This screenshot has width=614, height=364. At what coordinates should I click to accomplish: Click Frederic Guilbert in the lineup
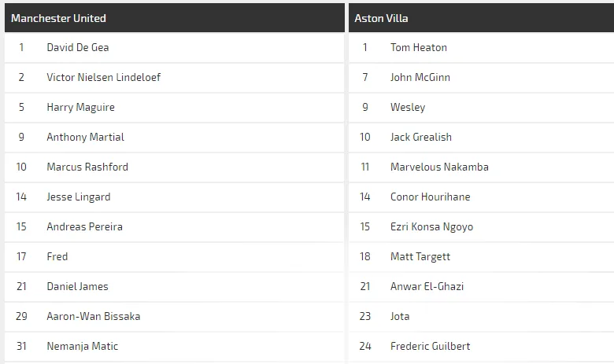point(431,346)
